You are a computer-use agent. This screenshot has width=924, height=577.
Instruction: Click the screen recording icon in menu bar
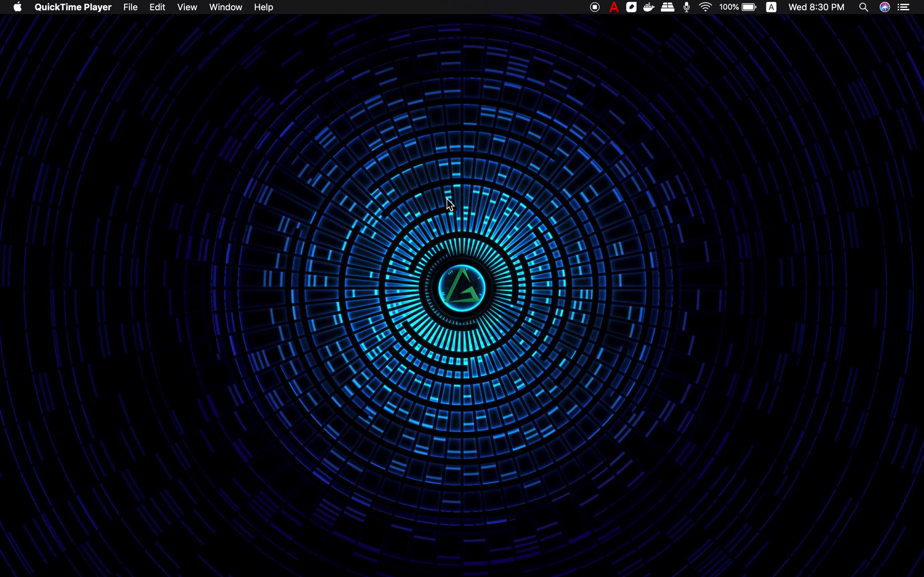tap(594, 7)
